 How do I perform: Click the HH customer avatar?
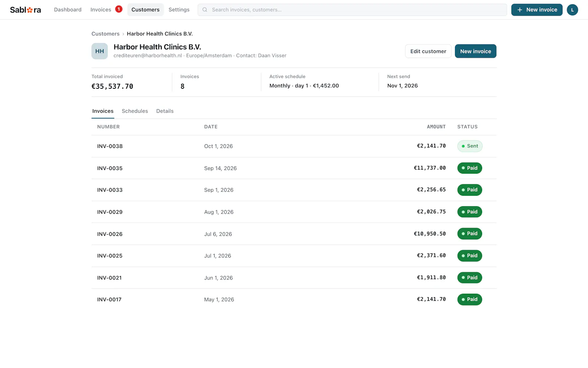pyautogui.click(x=100, y=51)
